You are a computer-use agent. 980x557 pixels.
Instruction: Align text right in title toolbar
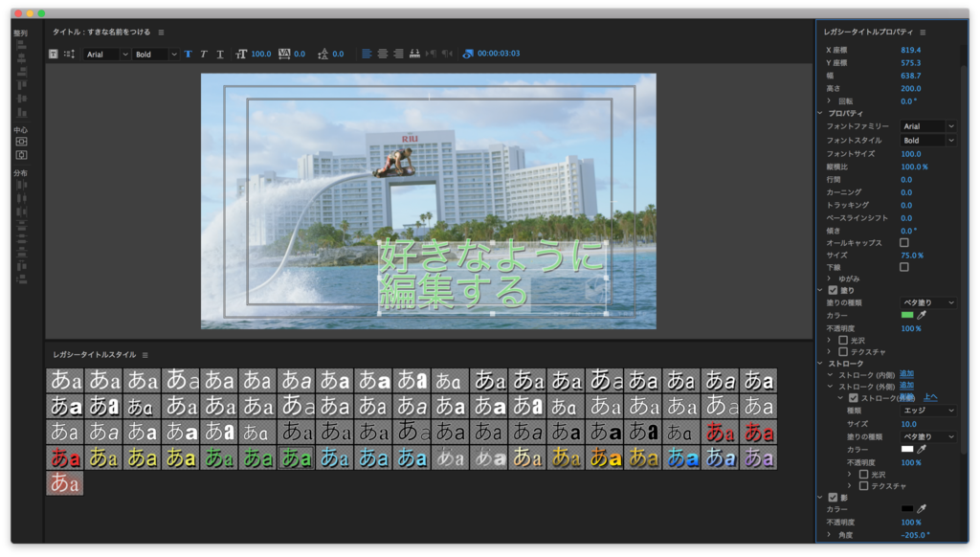[398, 54]
